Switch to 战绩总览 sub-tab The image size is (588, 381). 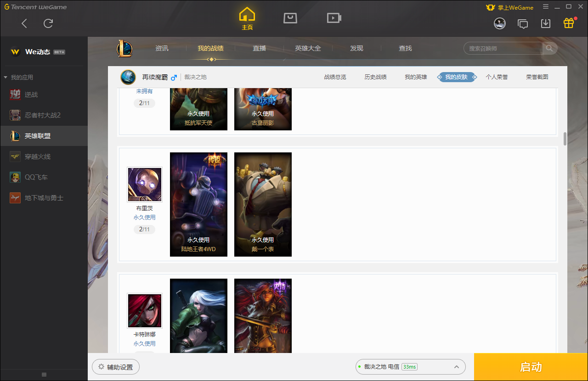335,77
